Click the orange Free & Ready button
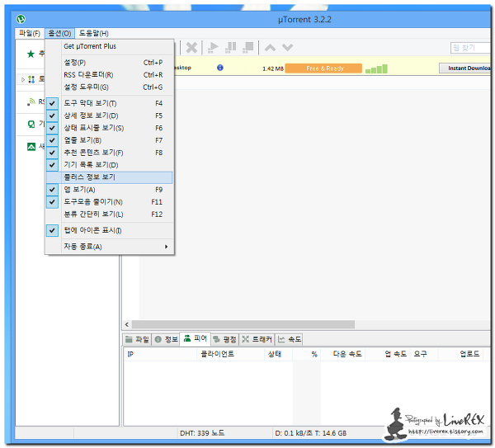This screenshot has width=495, height=448. coord(323,68)
